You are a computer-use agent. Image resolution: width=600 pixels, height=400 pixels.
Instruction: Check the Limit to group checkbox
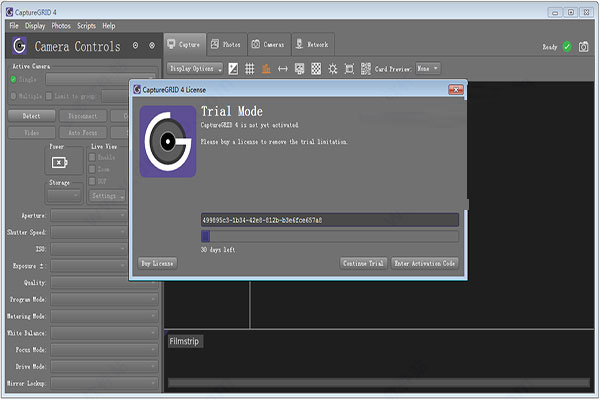(49, 96)
